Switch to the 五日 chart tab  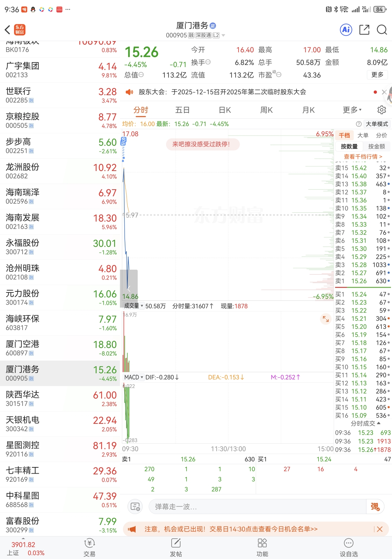[x=182, y=110]
